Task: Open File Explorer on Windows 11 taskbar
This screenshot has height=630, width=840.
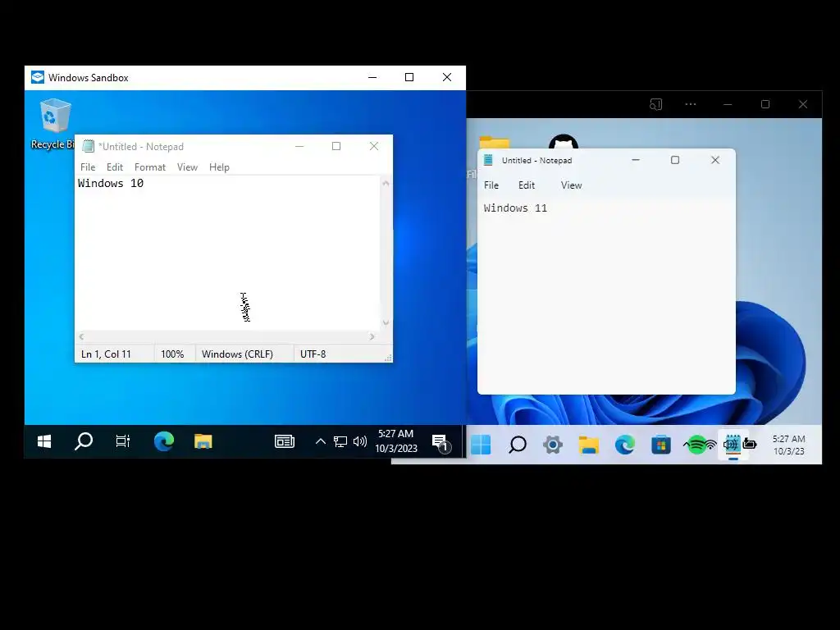Action: click(x=589, y=445)
